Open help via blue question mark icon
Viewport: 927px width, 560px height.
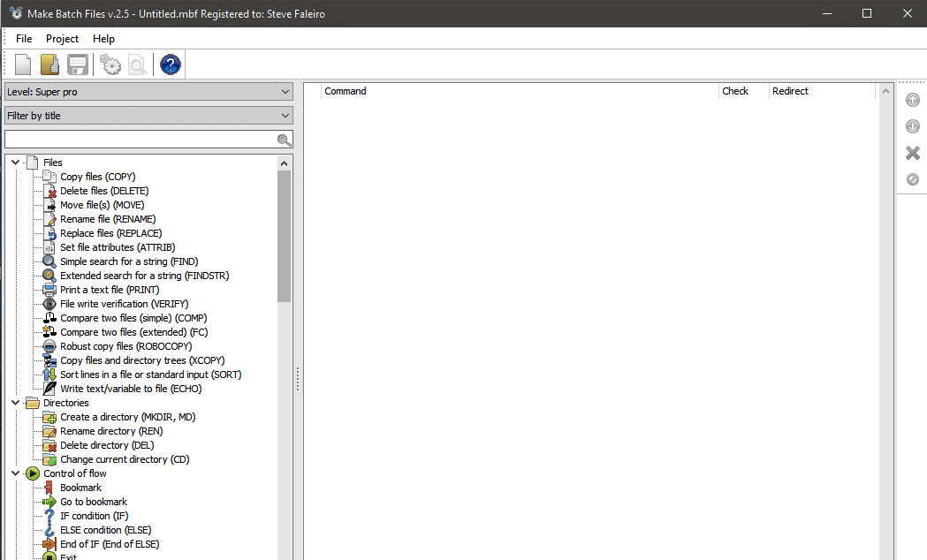click(x=171, y=64)
